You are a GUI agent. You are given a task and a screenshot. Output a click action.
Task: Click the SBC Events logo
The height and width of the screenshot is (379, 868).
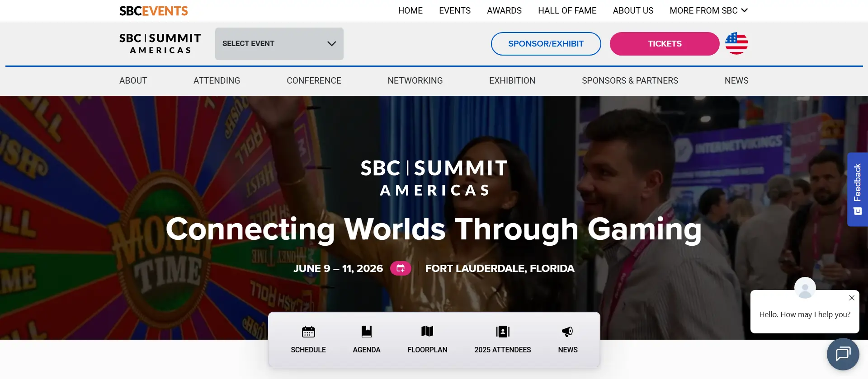154,11
